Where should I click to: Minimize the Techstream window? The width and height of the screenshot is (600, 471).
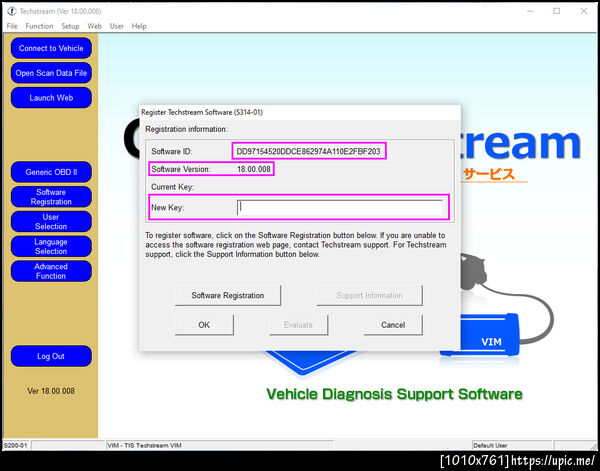coord(530,11)
